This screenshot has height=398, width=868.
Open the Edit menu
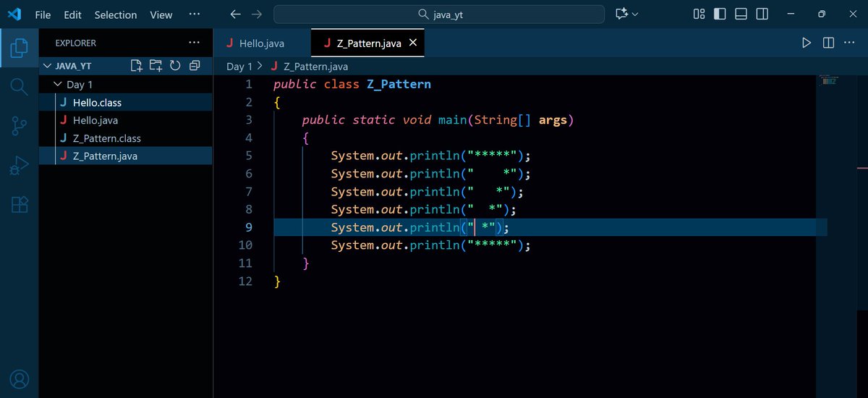72,14
